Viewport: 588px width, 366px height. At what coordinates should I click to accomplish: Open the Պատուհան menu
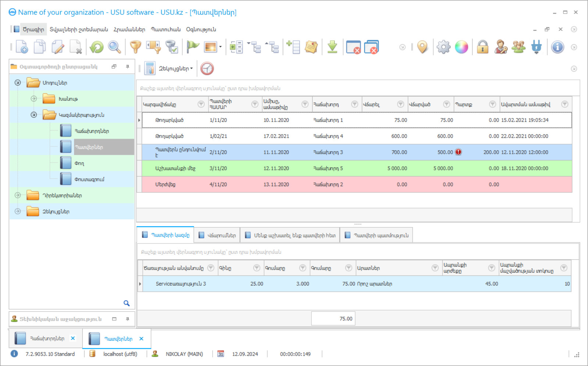pos(166,29)
